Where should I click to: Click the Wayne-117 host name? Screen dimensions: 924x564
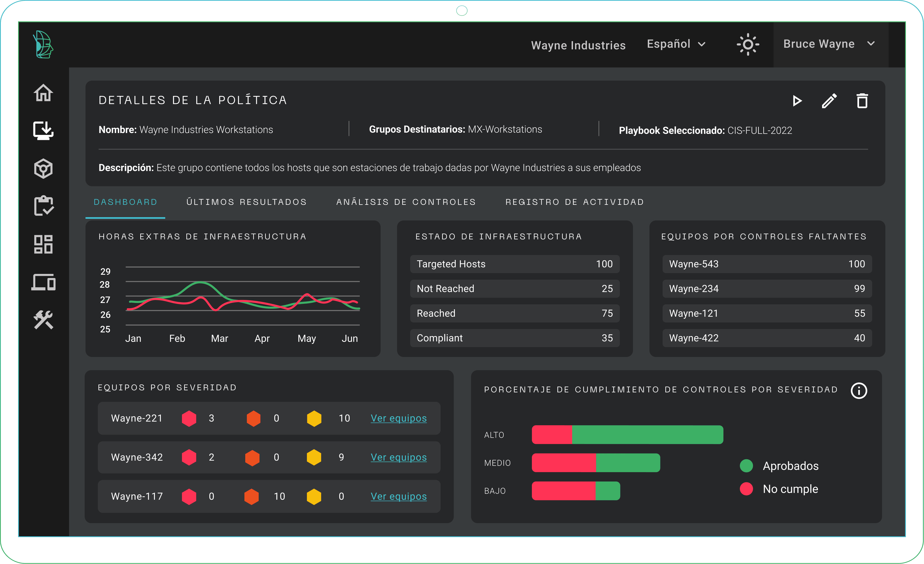pos(137,497)
